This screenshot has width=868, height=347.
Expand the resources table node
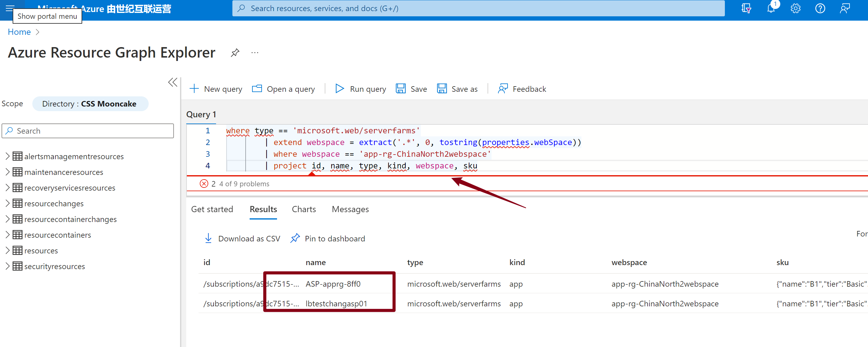[7, 250]
